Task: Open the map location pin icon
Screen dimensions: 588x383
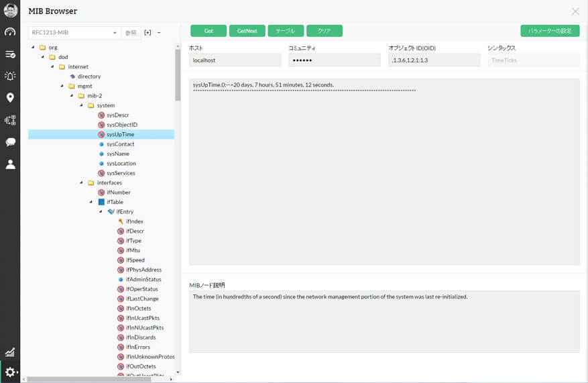Action: click(x=10, y=98)
